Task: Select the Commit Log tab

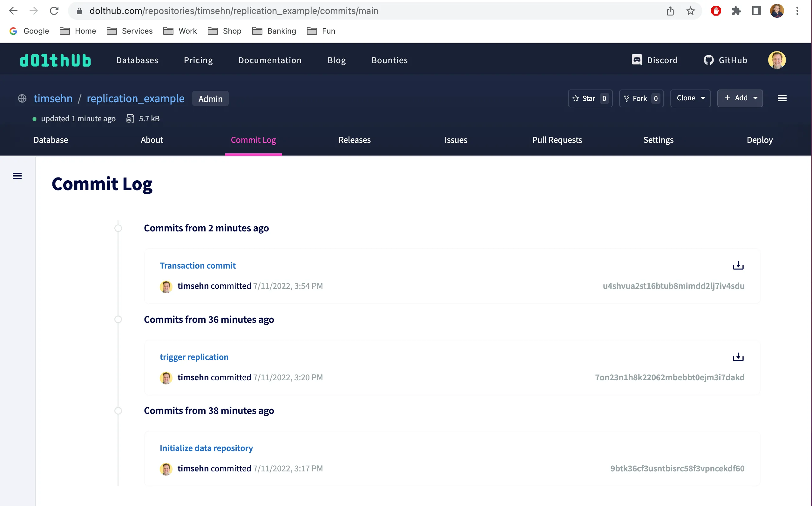Action: tap(253, 140)
